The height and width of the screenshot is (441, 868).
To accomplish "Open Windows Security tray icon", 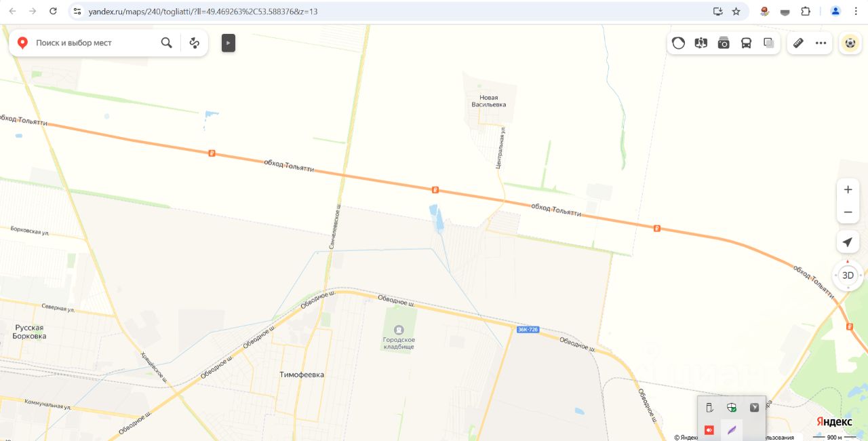I will (x=732, y=408).
